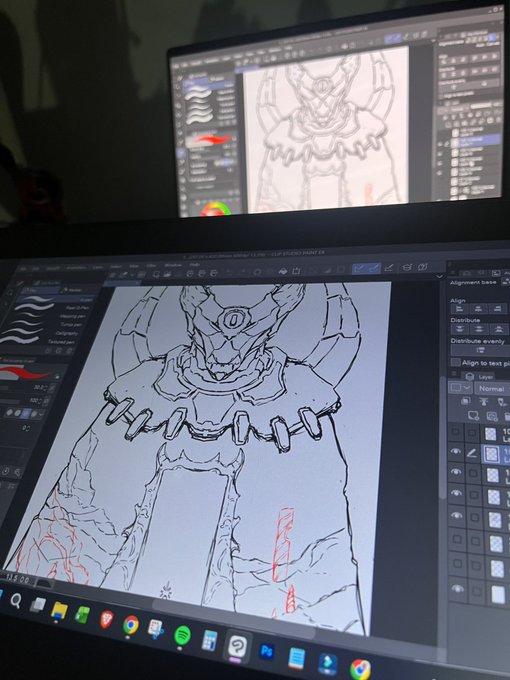
Task: Select the Real G-Pen sub tool
Action: coord(51,308)
